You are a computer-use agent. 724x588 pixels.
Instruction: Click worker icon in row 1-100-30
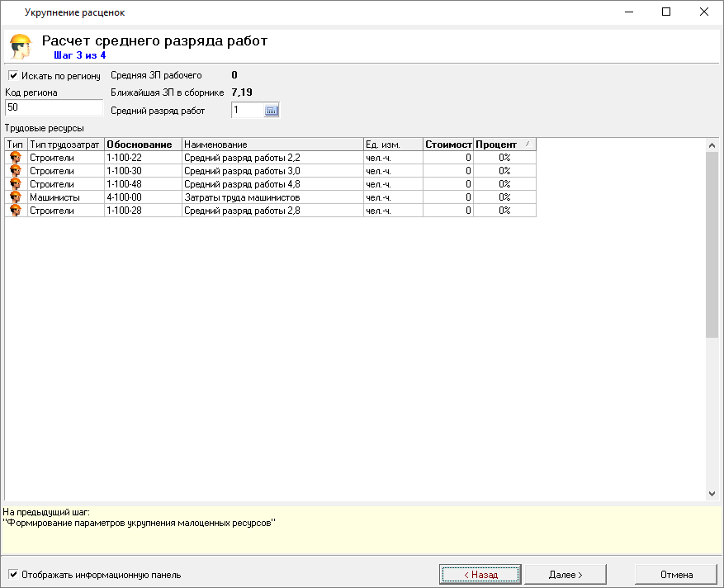[15, 171]
